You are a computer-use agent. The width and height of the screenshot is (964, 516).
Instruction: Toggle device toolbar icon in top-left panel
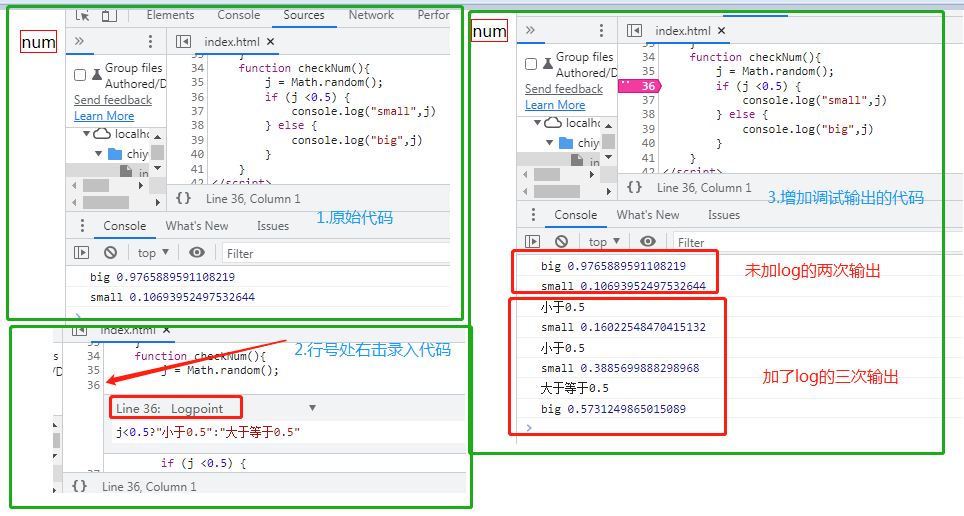[x=109, y=15]
